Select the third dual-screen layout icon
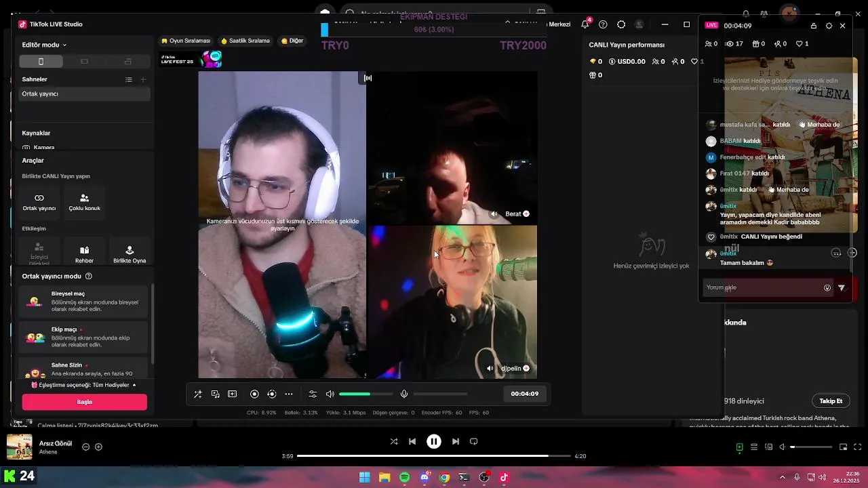 pos(127,62)
